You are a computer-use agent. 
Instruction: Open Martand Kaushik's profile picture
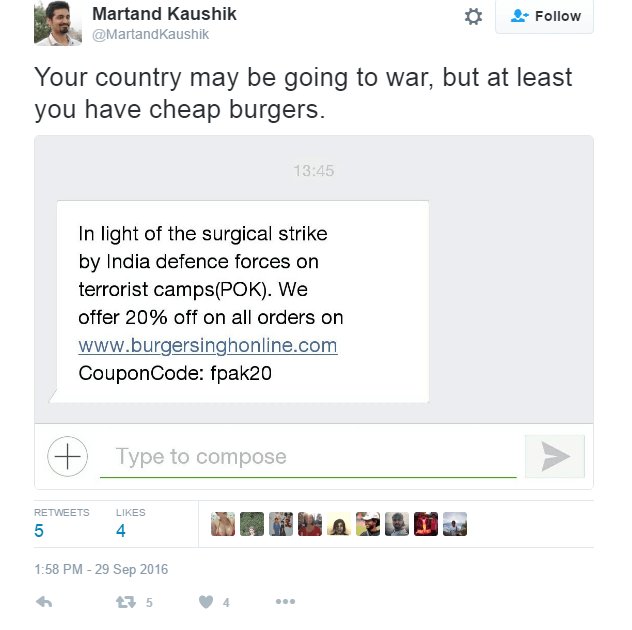58,23
